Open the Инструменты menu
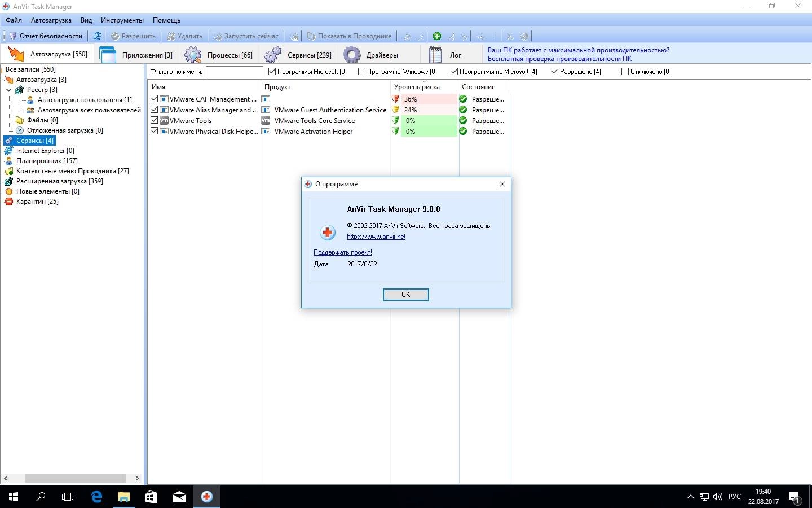Image resolution: width=812 pixels, height=508 pixels. click(122, 20)
